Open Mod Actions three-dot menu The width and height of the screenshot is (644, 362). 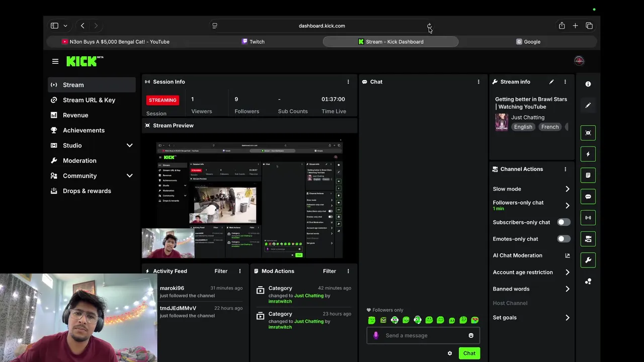tap(348, 271)
